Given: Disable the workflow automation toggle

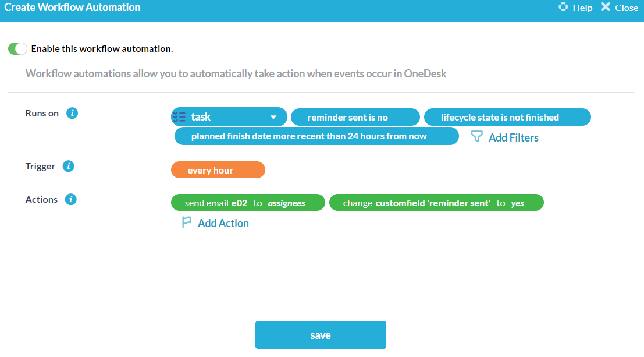Looking at the screenshot, I should [17, 48].
